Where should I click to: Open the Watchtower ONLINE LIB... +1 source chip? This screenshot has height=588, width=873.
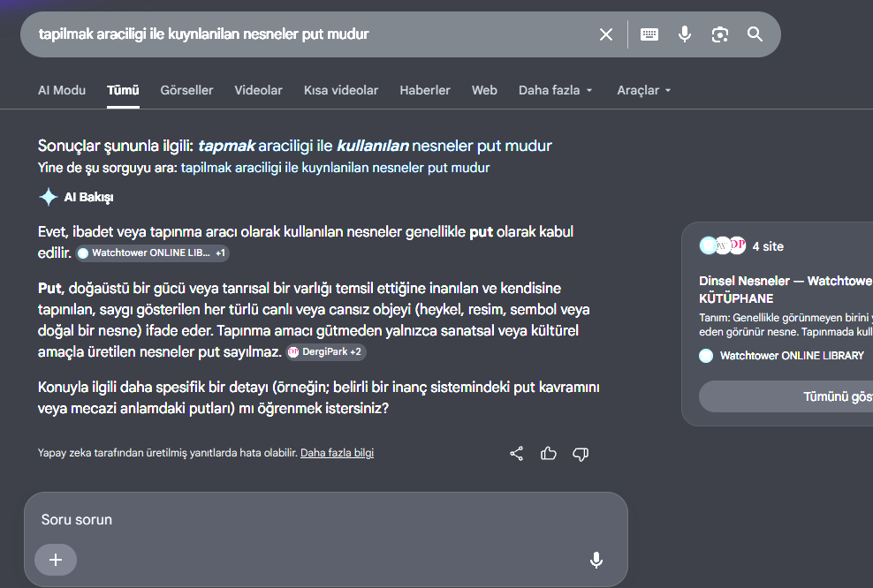[153, 253]
